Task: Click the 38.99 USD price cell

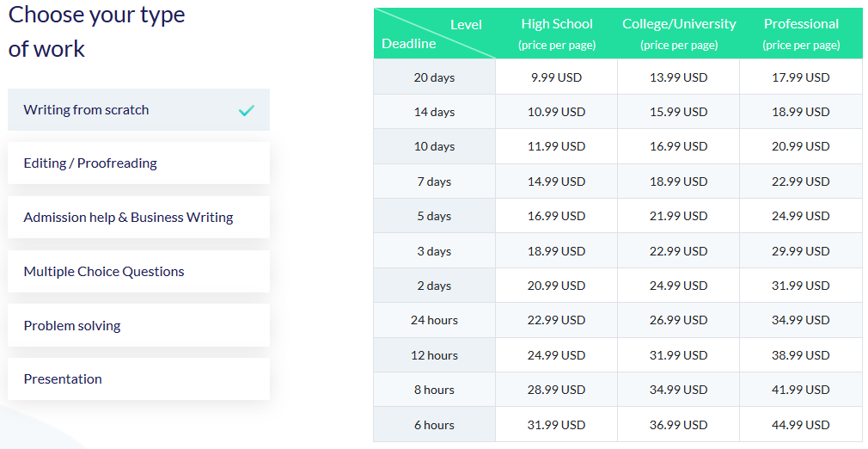Action: pyautogui.click(x=801, y=355)
